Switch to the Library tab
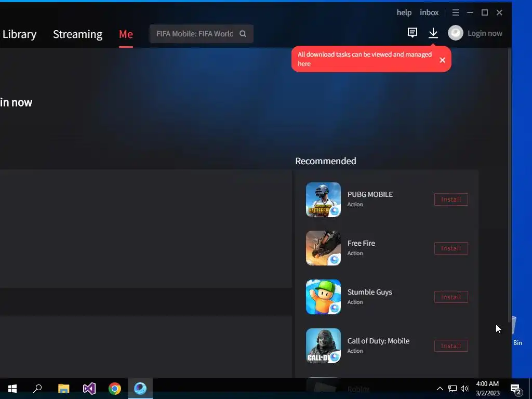 tap(19, 34)
